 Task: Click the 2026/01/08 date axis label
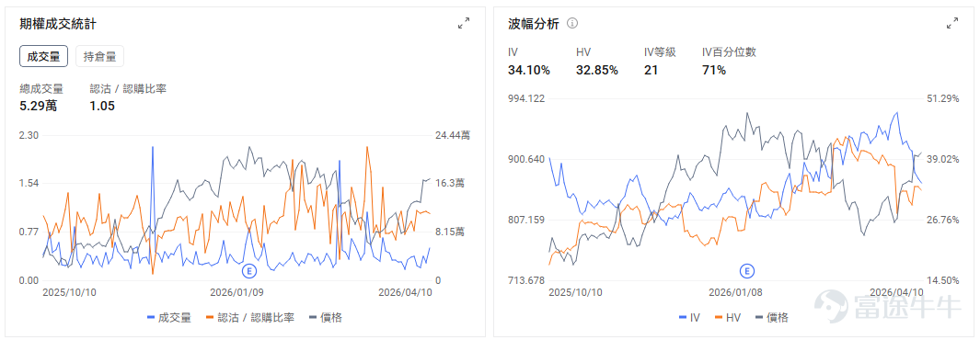[735, 292]
